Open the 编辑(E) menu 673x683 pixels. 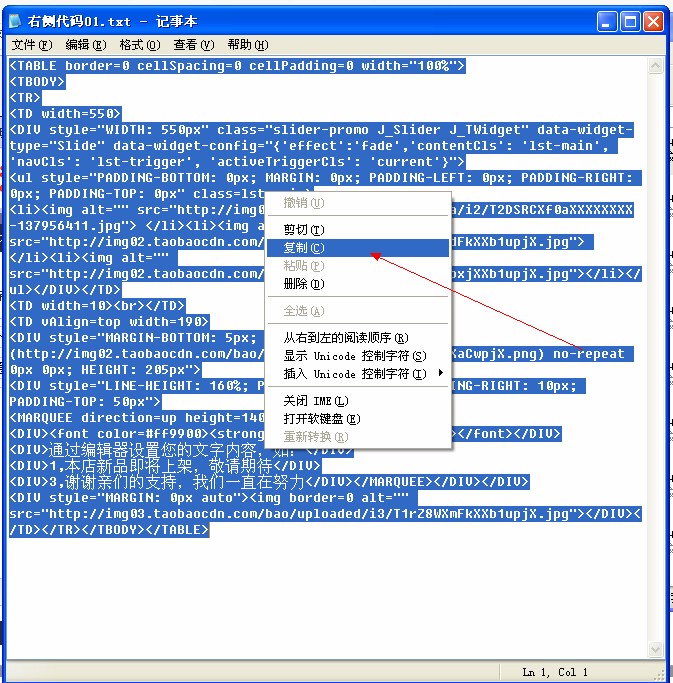click(85, 45)
